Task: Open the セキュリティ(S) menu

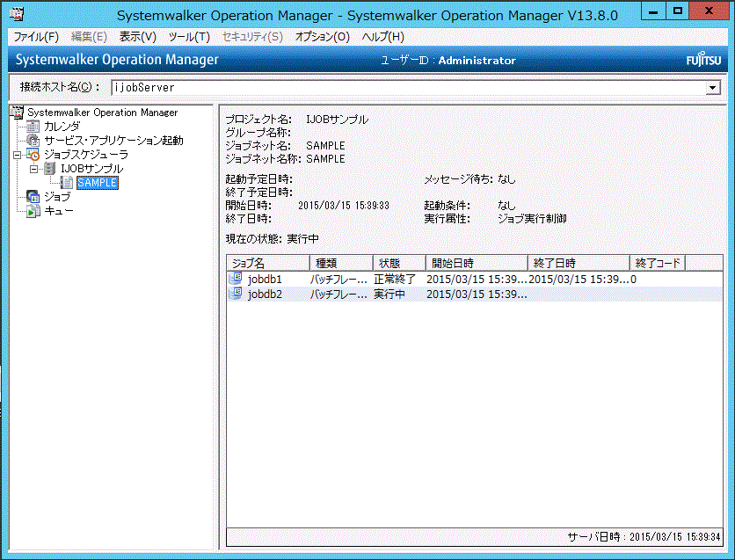Action: tap(252, 37)
